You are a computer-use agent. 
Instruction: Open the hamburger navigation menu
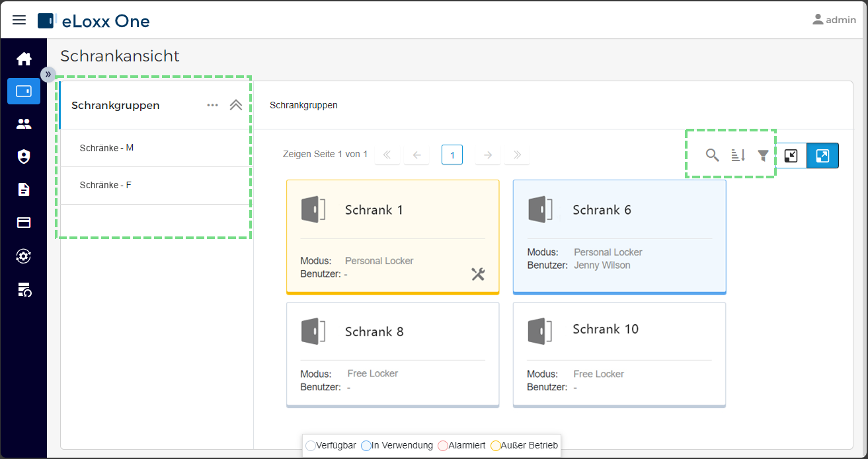(19, 20)
